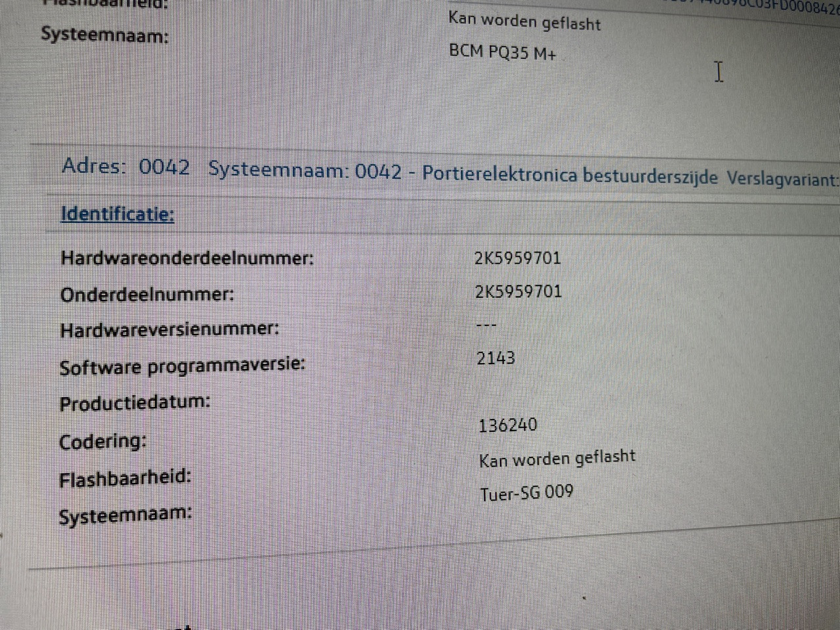
Task: Select the 2K5959701 value beside Hardwareonderdeelnummer
Action: click(x=518, y=257)
